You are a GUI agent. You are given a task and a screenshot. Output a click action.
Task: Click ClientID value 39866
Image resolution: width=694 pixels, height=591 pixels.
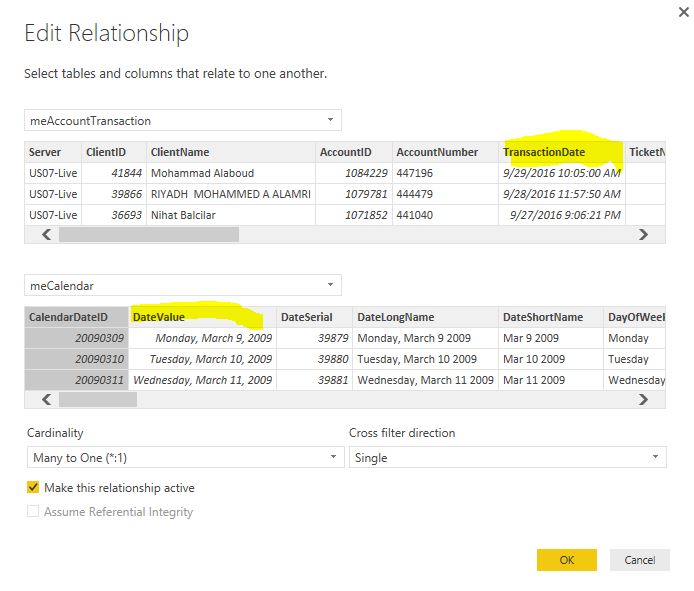pyautogui.click(x=114, y=194)
